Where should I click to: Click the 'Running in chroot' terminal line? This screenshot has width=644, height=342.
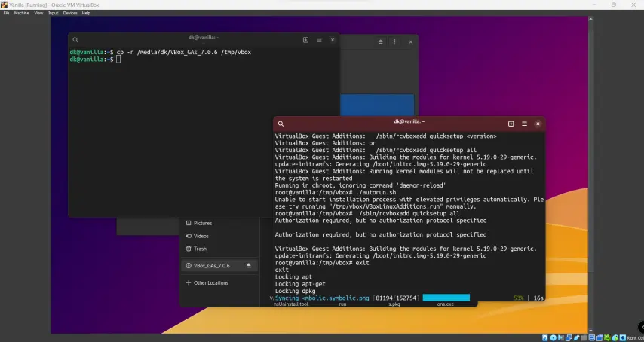click(360, 185)
